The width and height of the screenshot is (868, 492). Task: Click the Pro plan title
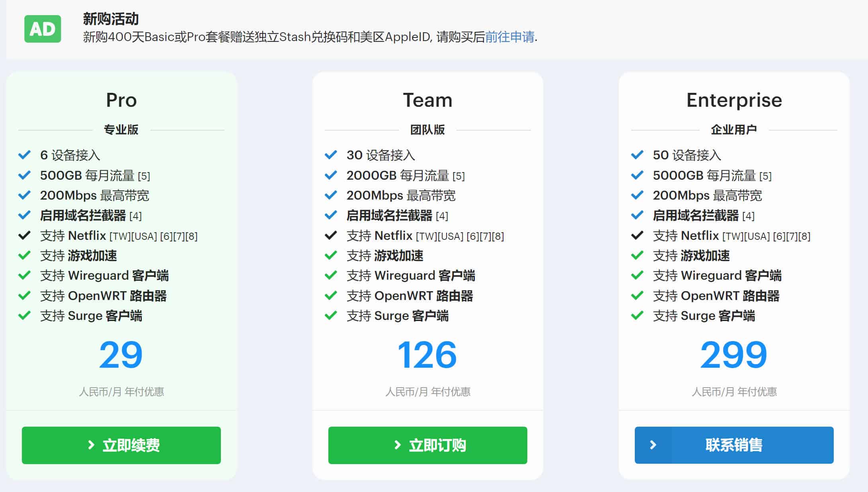coord(121,100)
